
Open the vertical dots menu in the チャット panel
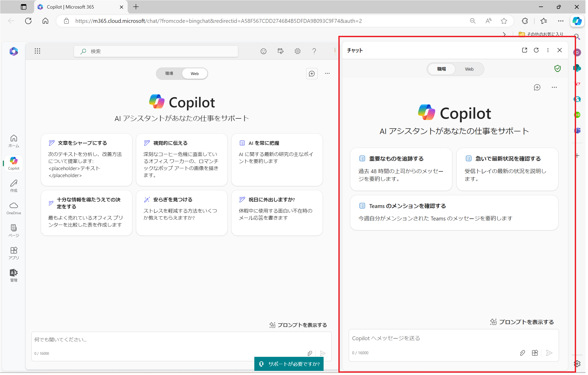click(x=548, y=50)
